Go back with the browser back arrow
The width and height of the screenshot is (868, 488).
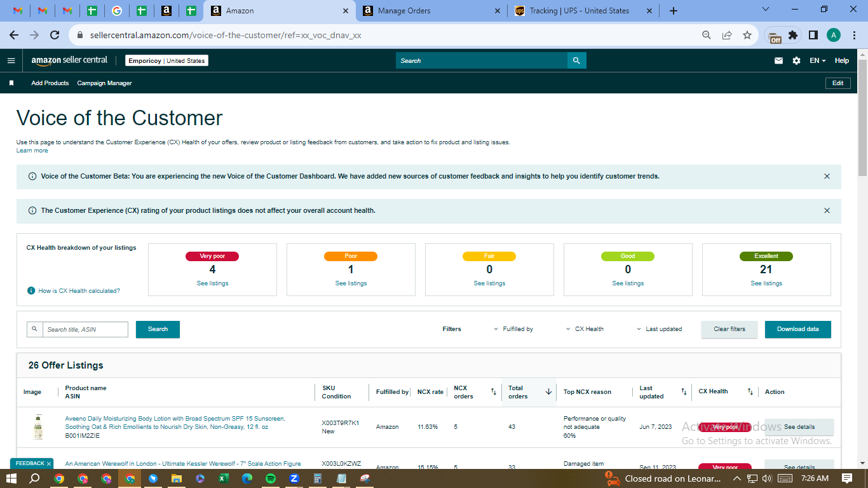coord(14,35)
